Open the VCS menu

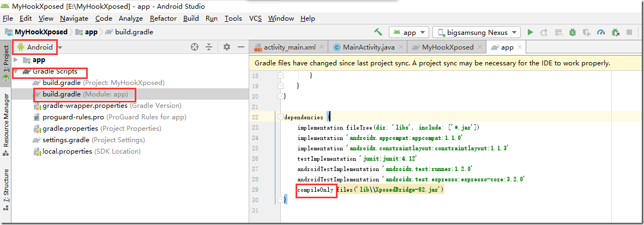click(x=255, y=19)
